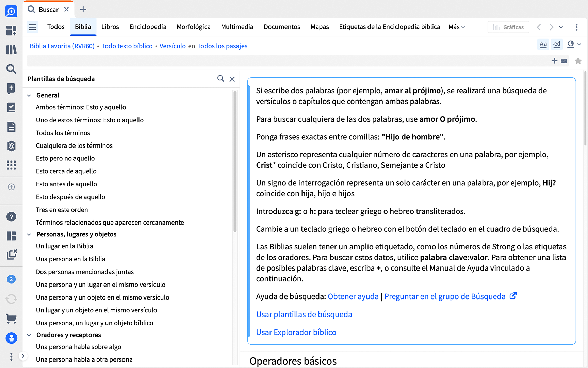Open the Help question mark icon
588x368 pixels.
[x=11, y=217]
